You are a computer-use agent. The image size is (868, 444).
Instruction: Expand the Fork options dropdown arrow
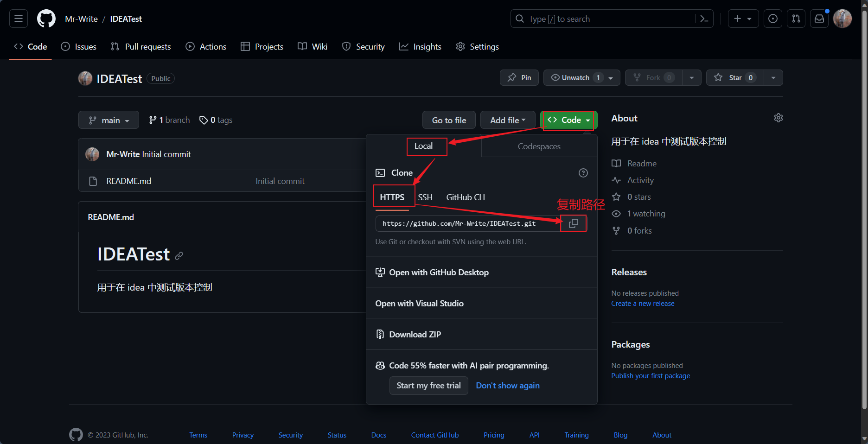coord(692,77)
